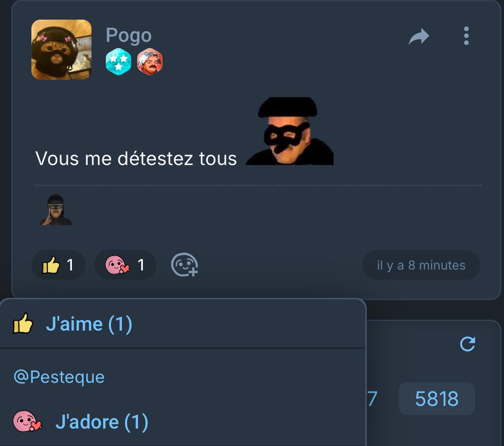This screenshot has height=446, width=504.
Task: Click the red mustached character badge
Action: [150, 62]
